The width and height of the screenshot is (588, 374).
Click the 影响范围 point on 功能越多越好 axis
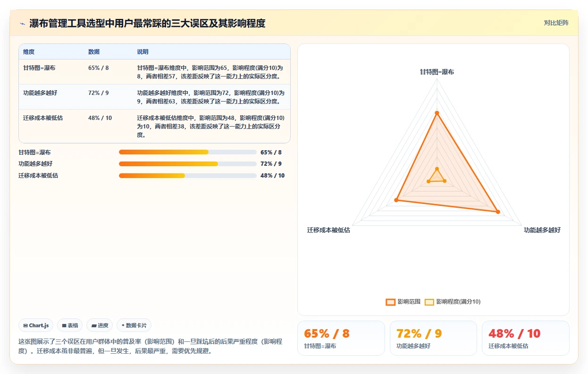498,212
